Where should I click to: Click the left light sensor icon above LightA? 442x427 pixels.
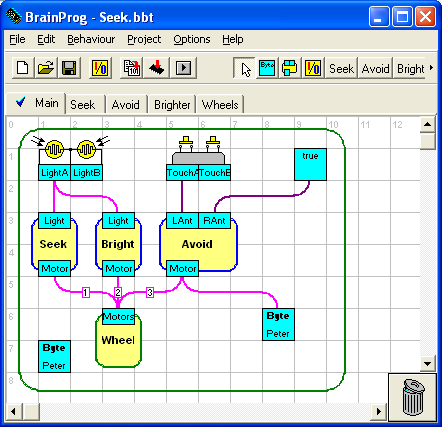coord(54,149)
